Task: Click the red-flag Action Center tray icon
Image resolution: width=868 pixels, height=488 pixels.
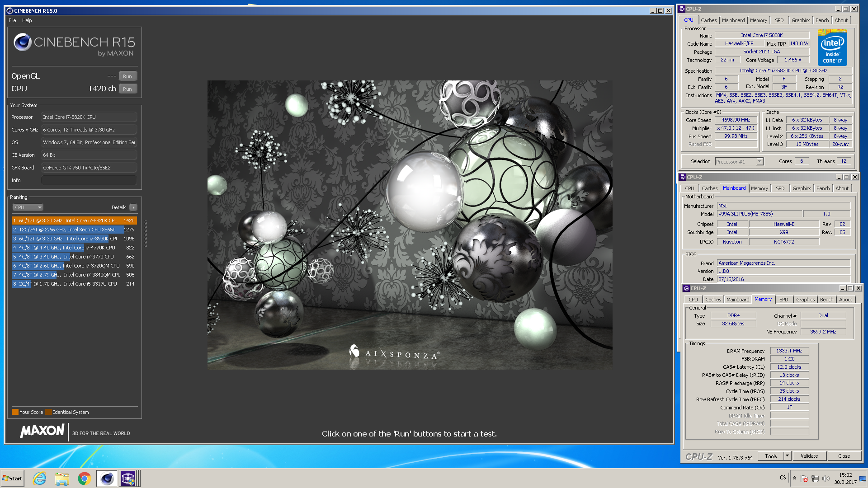Action: click(804, 479)
